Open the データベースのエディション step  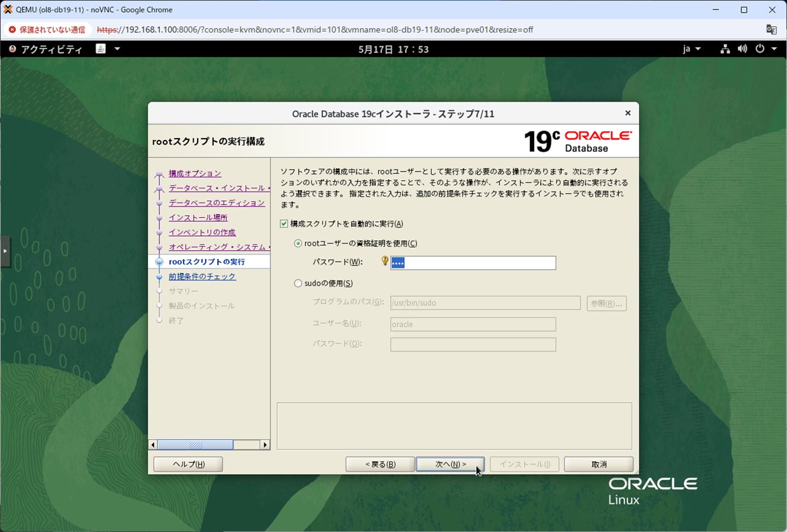(217, 202)
